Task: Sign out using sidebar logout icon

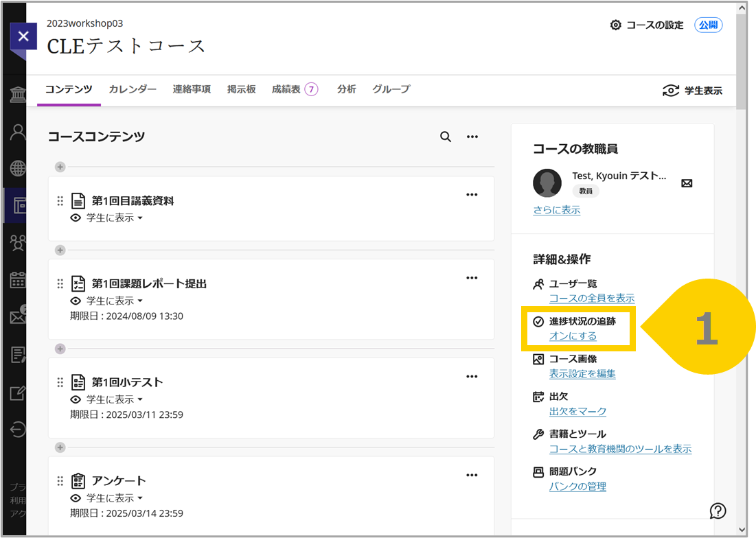Action: coord(18,429)
